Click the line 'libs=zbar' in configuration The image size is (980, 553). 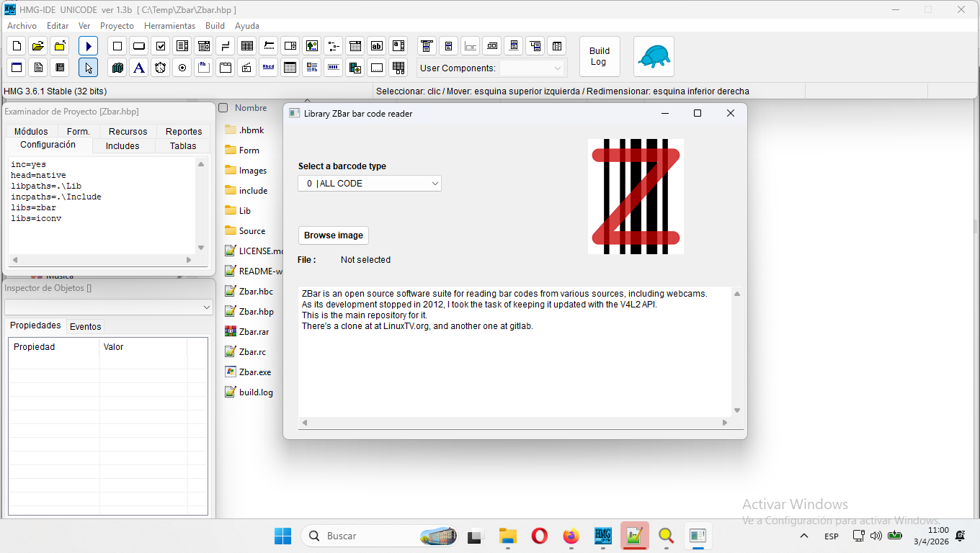(x=33, y=207)
